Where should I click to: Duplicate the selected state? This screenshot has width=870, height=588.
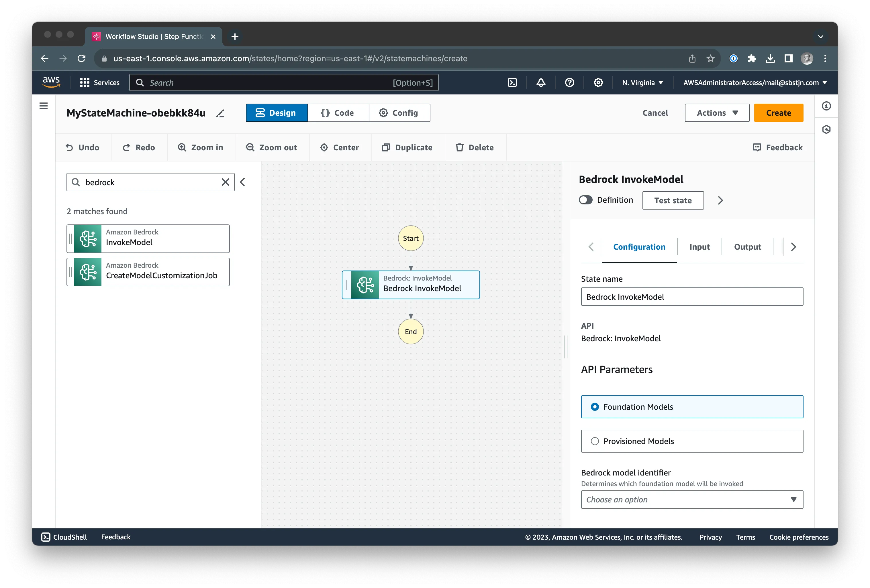407,147
